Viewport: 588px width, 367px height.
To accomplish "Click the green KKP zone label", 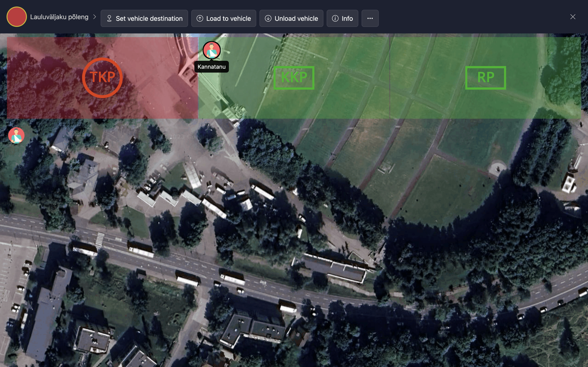I will pyautogui.click(x=294, y=78).
